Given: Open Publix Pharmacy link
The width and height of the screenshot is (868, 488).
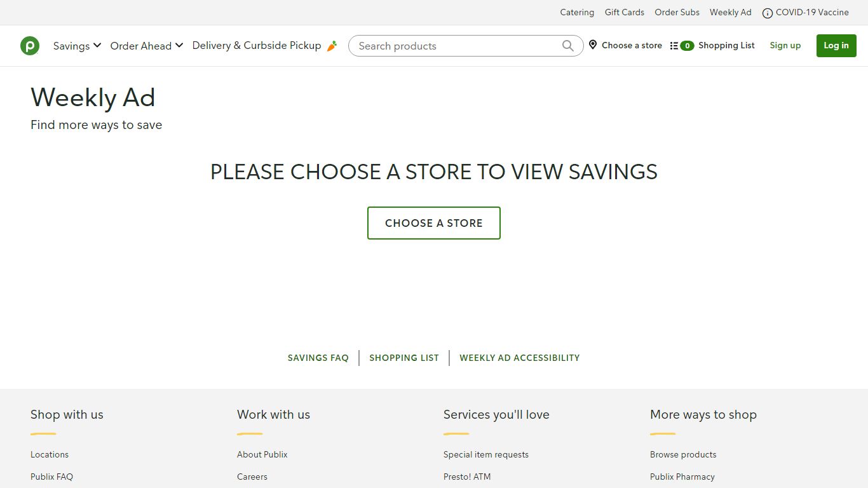Looking at the screenshot, I should click(x=682, y=477).
